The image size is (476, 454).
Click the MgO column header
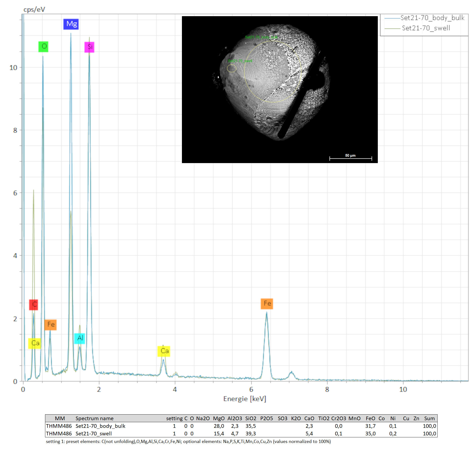[x=219, y=418]
